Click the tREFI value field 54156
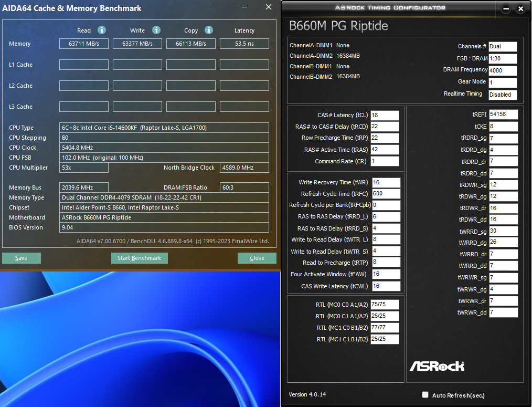This screenshot has height=407, width=532. click(503, 114)
